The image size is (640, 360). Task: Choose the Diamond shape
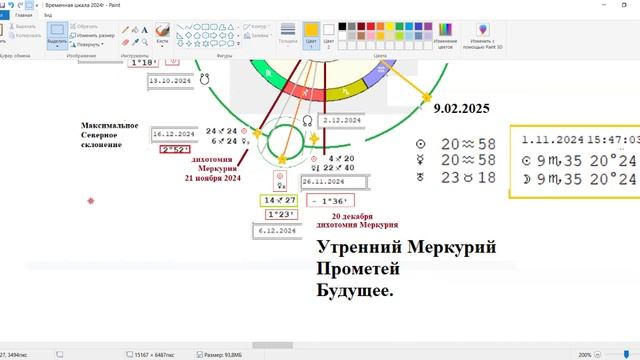(188, 36)
